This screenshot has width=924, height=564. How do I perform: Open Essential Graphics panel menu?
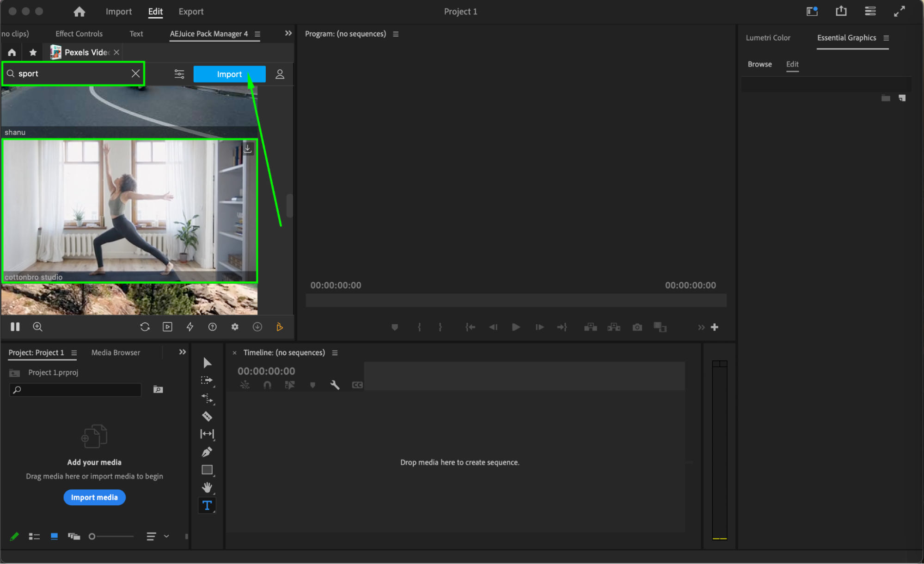tap(886, 38)
